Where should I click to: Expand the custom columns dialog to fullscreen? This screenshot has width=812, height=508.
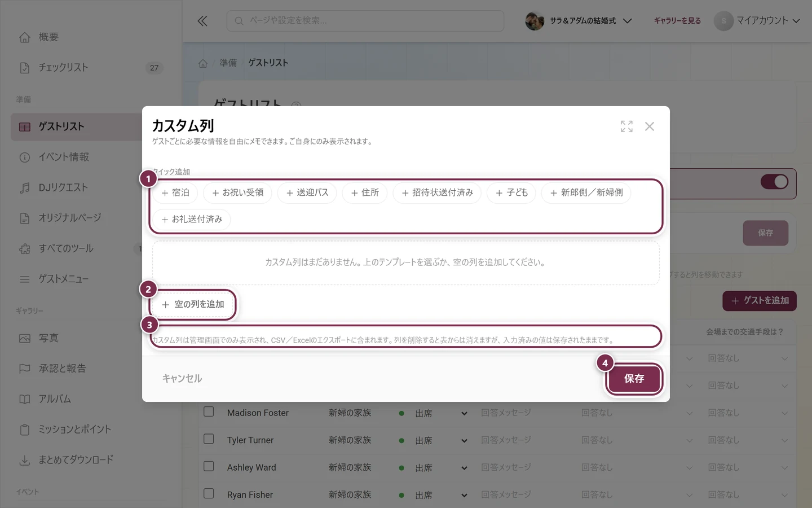[x=626, y=126]
